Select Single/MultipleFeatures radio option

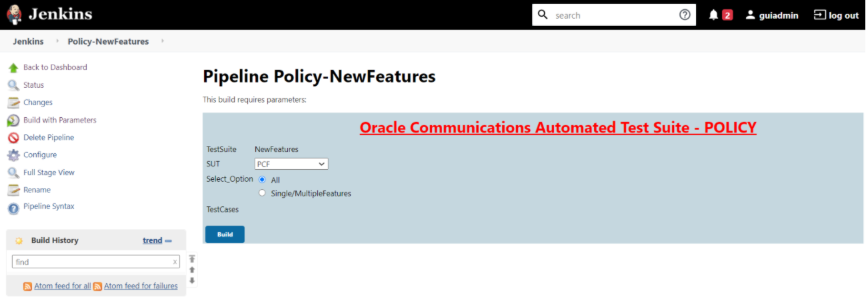pyautogui.click(x=262, y=193)
